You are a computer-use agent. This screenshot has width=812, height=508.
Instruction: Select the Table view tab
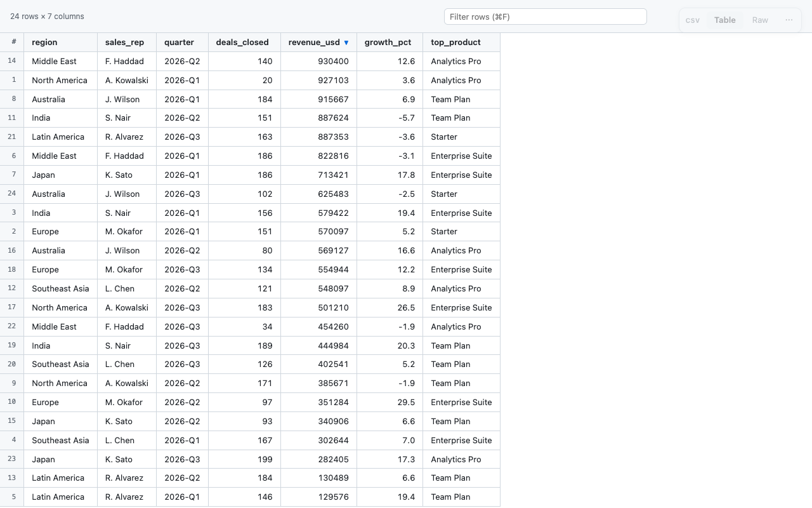click(725, 20)
